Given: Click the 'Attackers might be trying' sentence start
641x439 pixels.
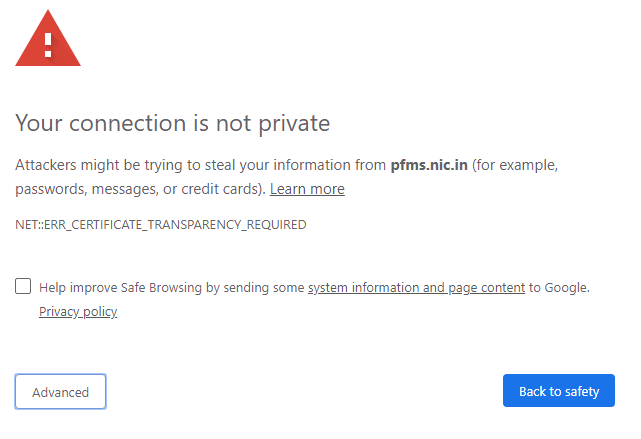Looking at the screenshot, I should click(x=78, y=165).
